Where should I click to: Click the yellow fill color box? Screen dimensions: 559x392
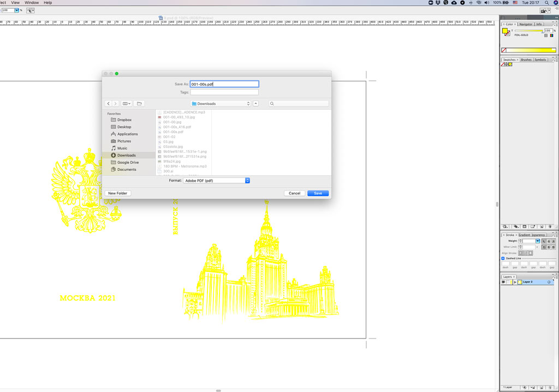click(505, 31)
